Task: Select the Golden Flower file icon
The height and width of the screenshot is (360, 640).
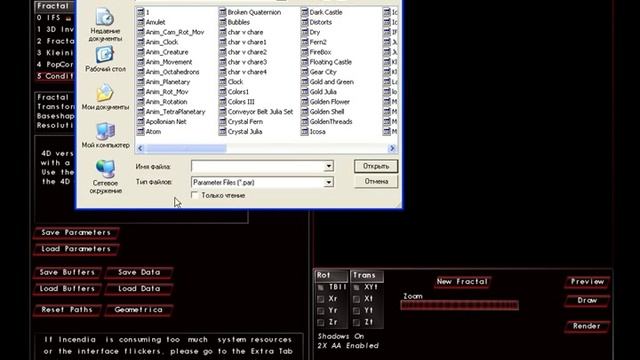Action: (x=305, y=102)
